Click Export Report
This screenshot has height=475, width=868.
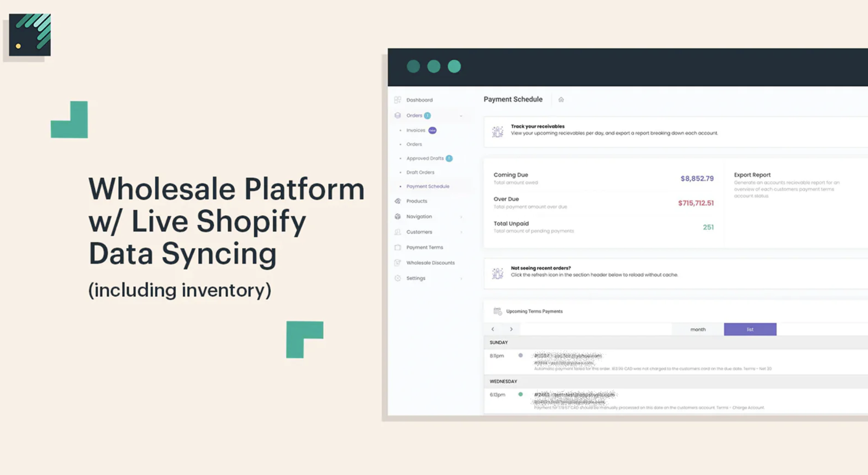coord(752,175)
